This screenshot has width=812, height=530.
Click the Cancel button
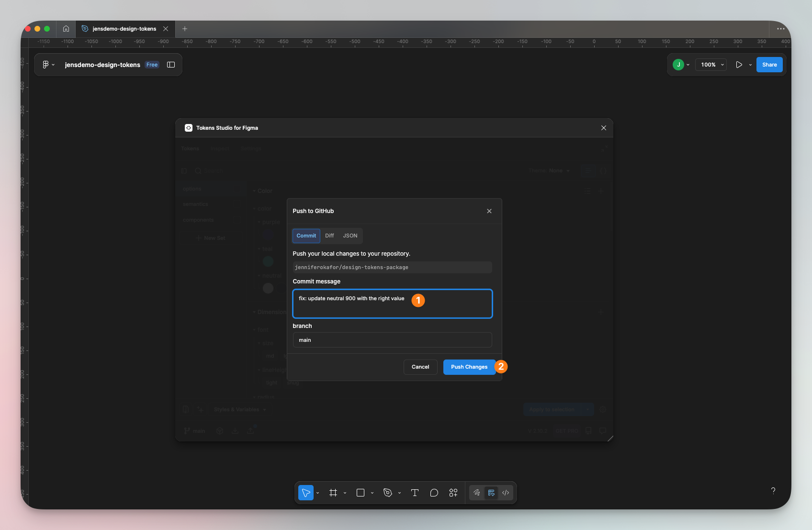pyautogui.click(x=420, y=367)
